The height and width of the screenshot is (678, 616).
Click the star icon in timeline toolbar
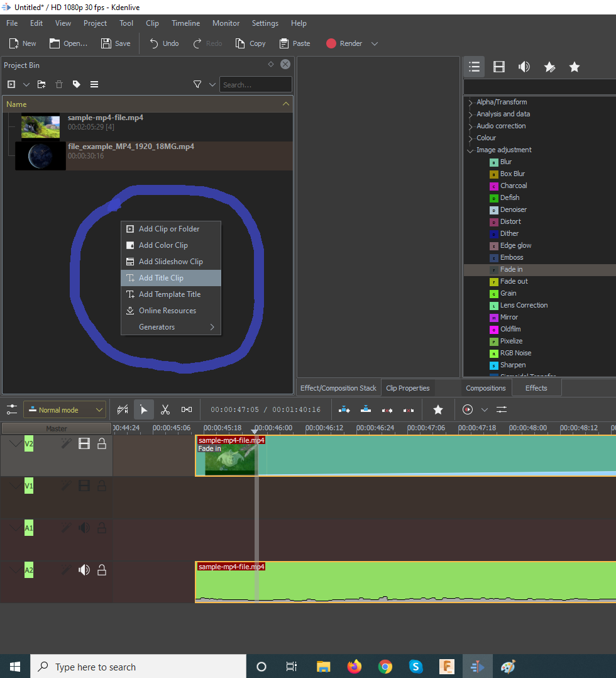438,410
